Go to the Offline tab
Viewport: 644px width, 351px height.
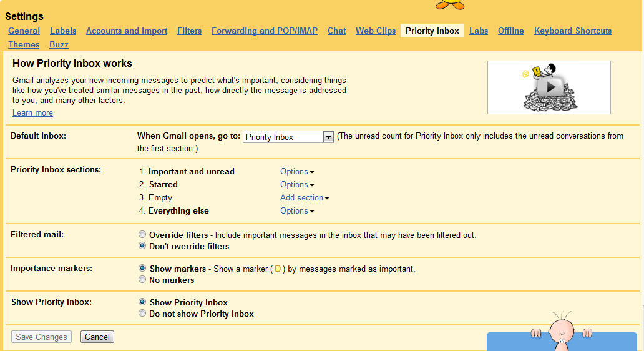click(x=511, y=31)
